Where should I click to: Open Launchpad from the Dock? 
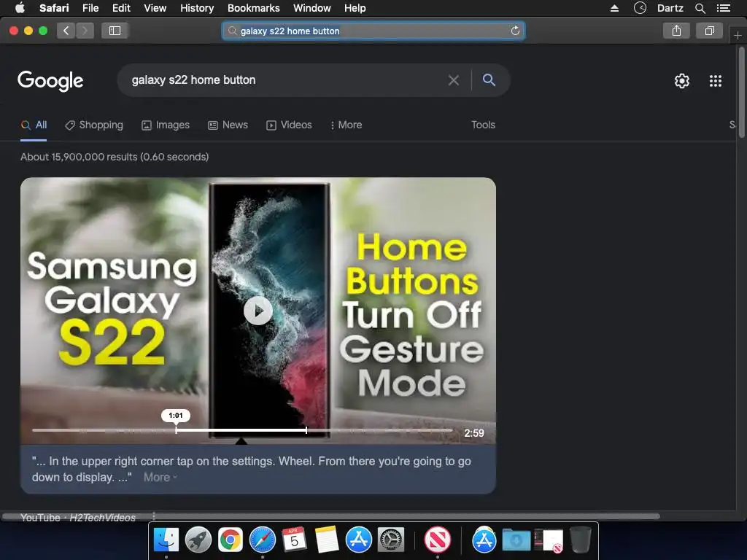(x=198, y=540)
